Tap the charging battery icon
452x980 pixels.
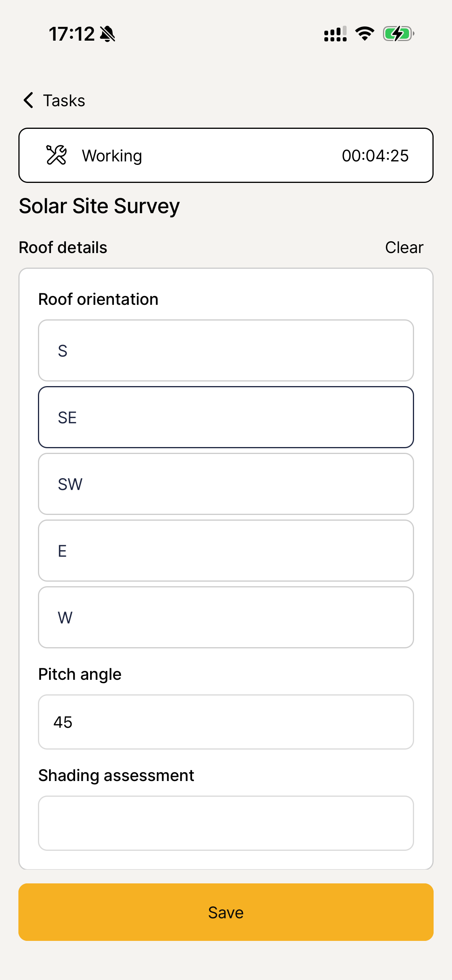point(398,34)
